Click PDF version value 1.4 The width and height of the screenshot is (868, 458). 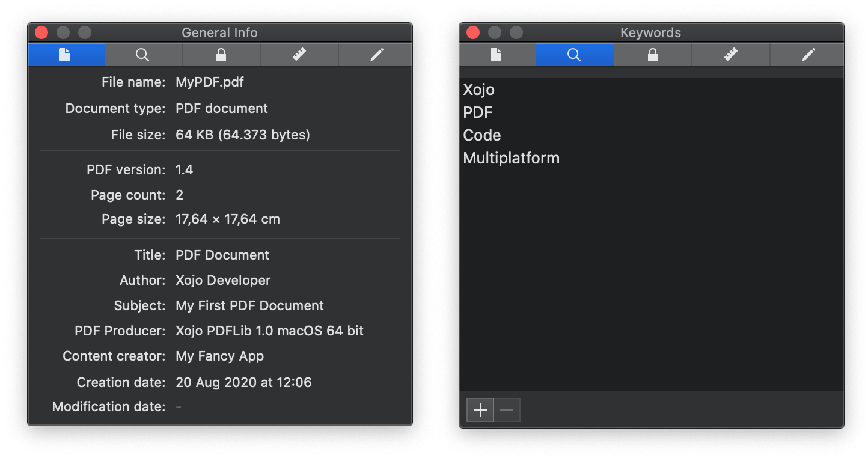click(x=184, y=169)
